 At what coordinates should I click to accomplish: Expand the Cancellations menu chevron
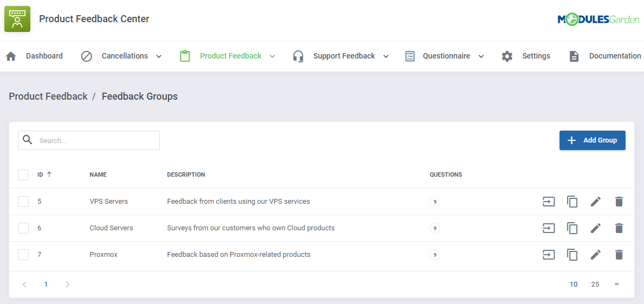(159, 56)
